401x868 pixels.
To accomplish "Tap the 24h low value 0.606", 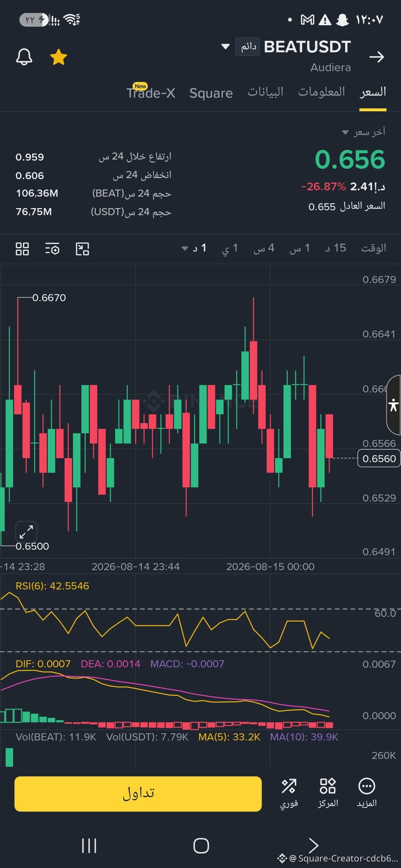I will pos(30,176).
